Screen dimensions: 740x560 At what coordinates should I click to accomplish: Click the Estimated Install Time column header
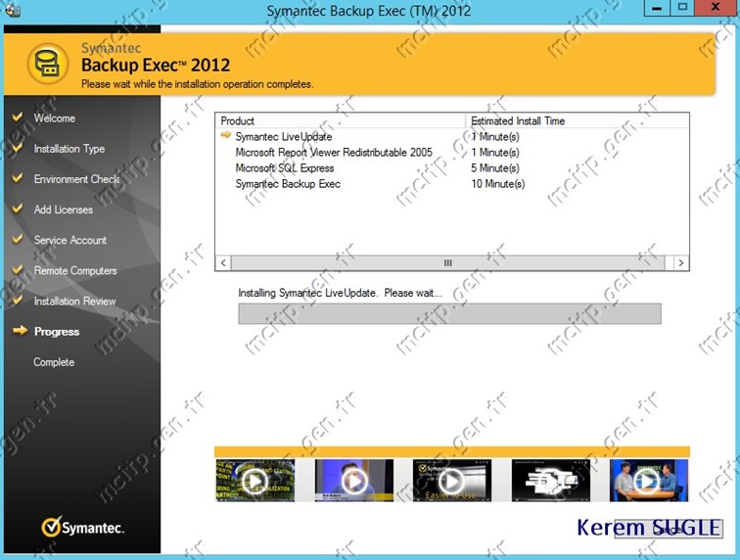coord(578,120)
